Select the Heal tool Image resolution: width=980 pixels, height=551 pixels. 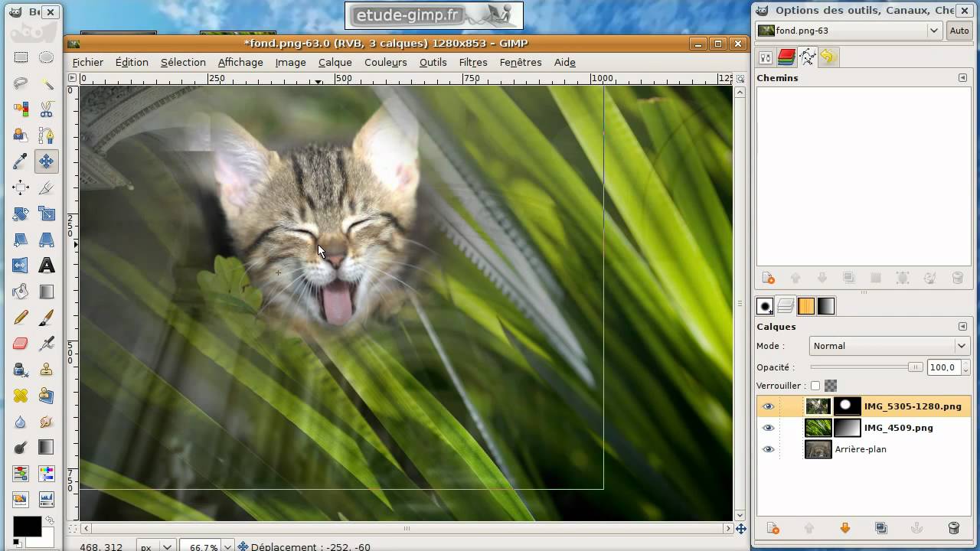tap(21, 396)
